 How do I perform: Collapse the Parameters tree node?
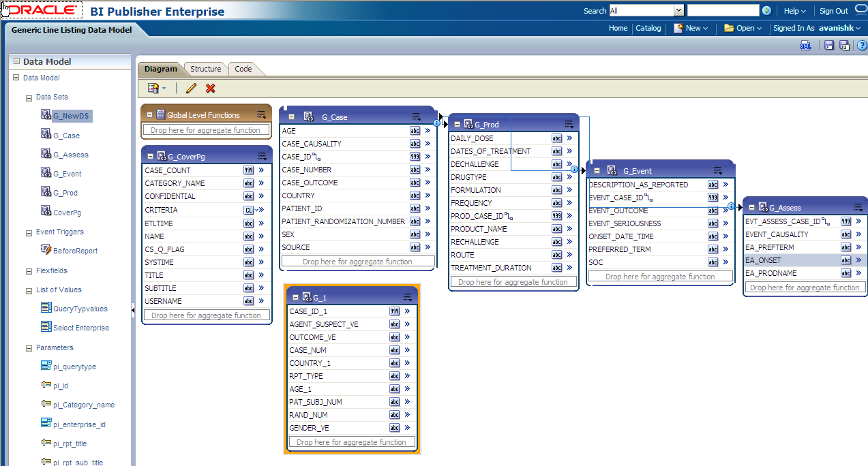click(29, 348)
